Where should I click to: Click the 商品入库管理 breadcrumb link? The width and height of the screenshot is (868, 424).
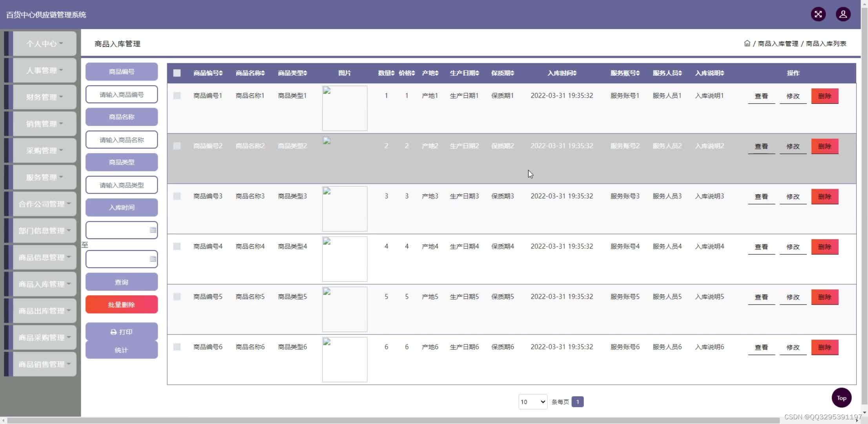(x=778, y=44)
